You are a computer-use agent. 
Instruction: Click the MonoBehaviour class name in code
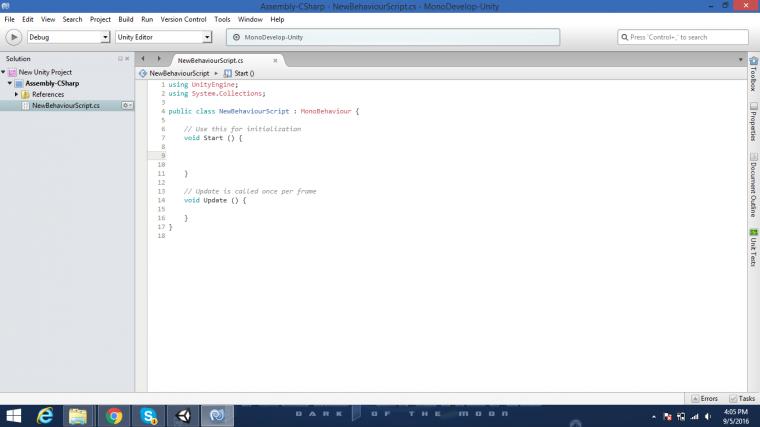(326, 111)
